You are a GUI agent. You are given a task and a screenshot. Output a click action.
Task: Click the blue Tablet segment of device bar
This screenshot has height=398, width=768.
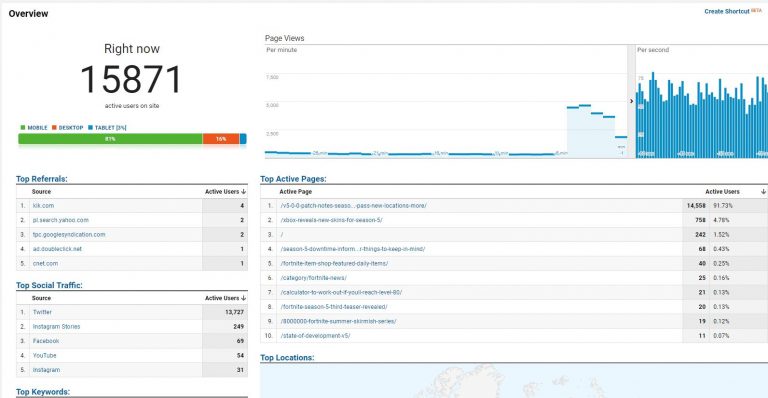(x=243, y=139)
